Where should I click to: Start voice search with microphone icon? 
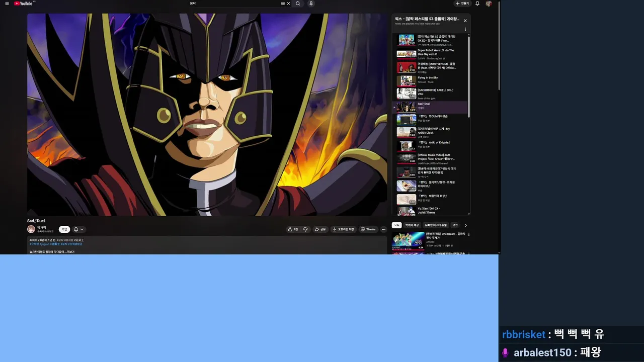[311, 4]
